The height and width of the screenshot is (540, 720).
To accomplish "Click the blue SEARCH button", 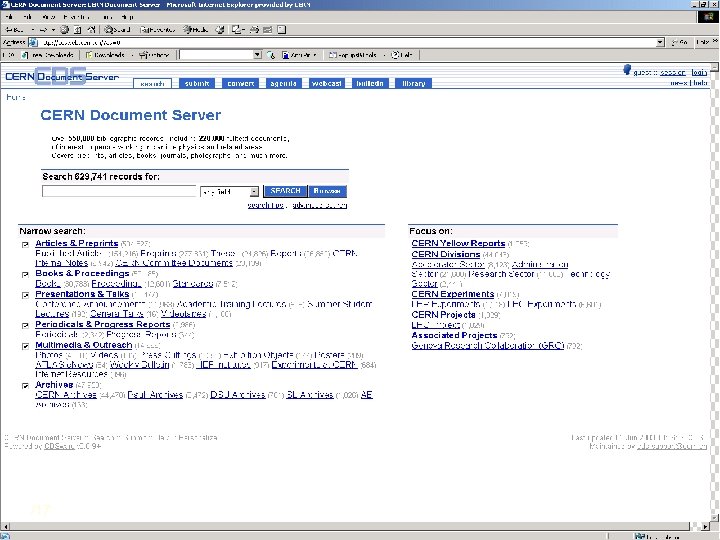I will click(x=285, y=191).
